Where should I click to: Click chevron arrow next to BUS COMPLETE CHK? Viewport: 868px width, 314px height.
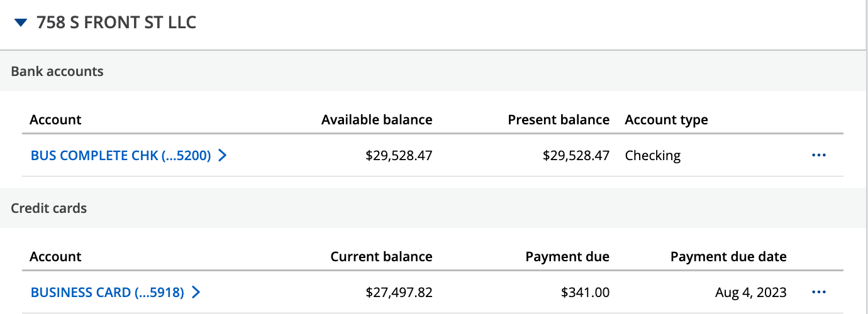tap(222, 156)
